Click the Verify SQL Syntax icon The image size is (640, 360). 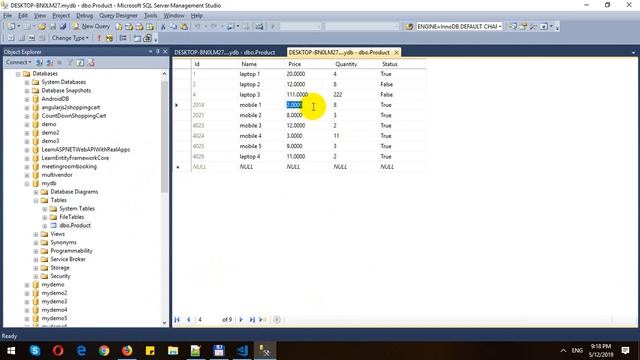[x=109, y=38]
